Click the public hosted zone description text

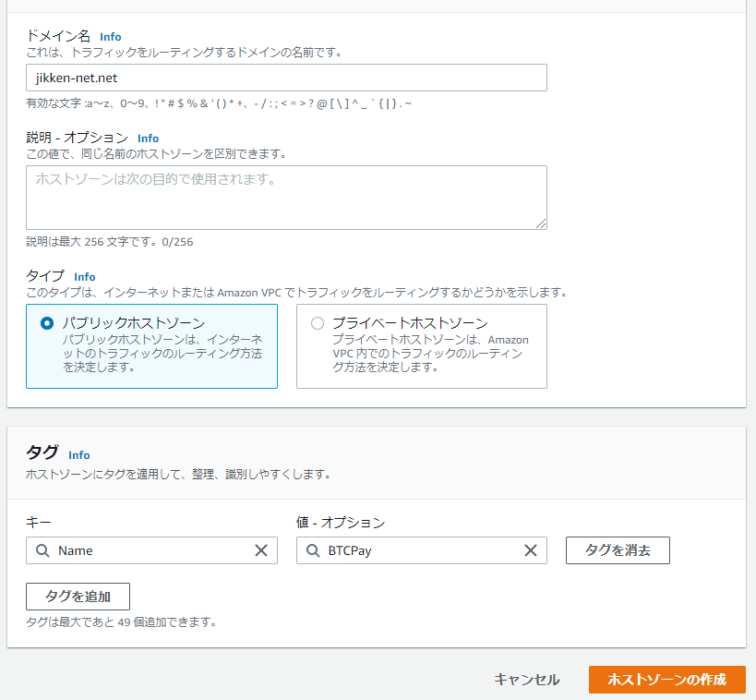[x=162, y=354]
